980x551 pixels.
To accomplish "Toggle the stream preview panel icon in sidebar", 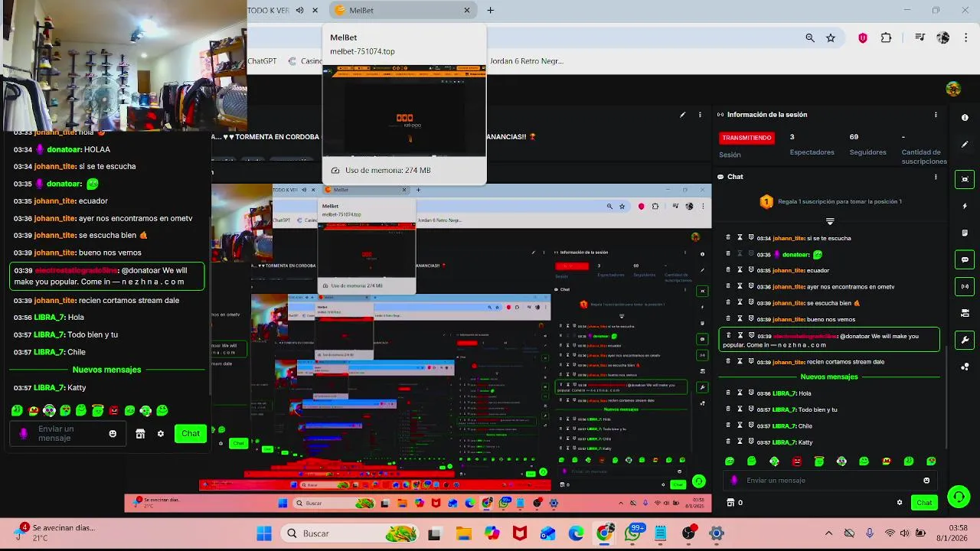I will click(965, 179).
